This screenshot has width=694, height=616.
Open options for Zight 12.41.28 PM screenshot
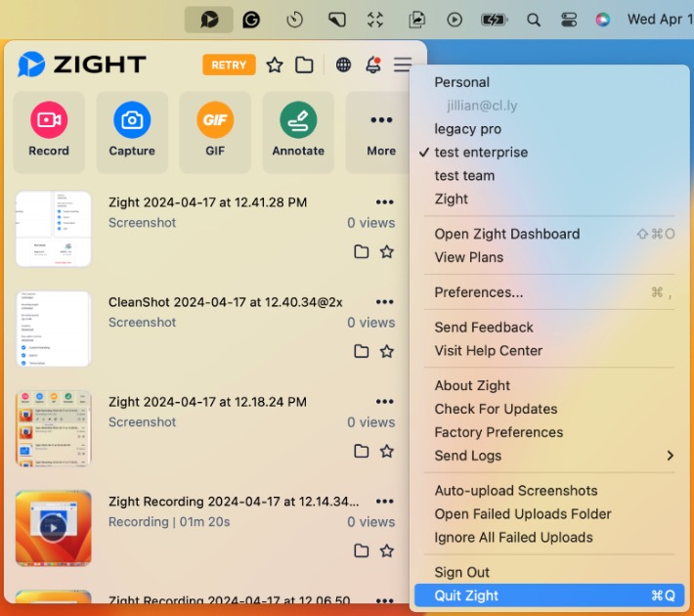click(384, 202)
